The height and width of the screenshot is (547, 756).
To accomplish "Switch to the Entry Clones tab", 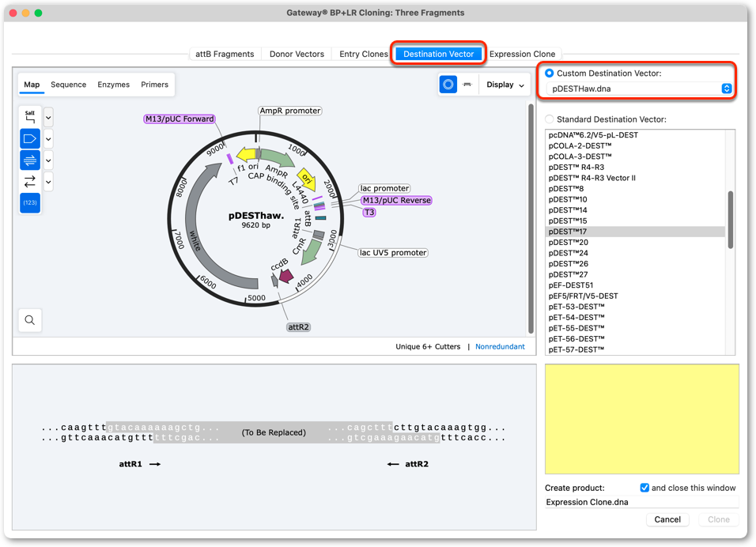I will point(364,54).
